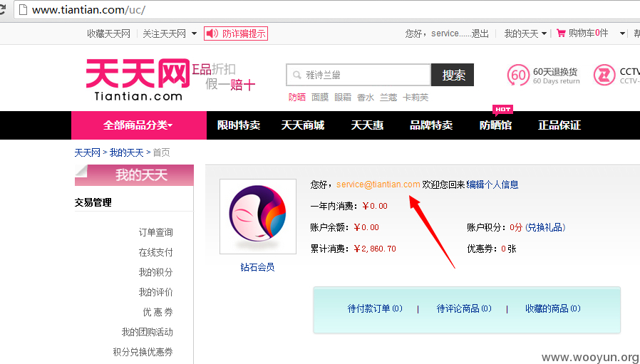The width and height of the screenshot is (640, 364).
Task: Click the 防晒 hot keyword
Action: click(297, 98)
